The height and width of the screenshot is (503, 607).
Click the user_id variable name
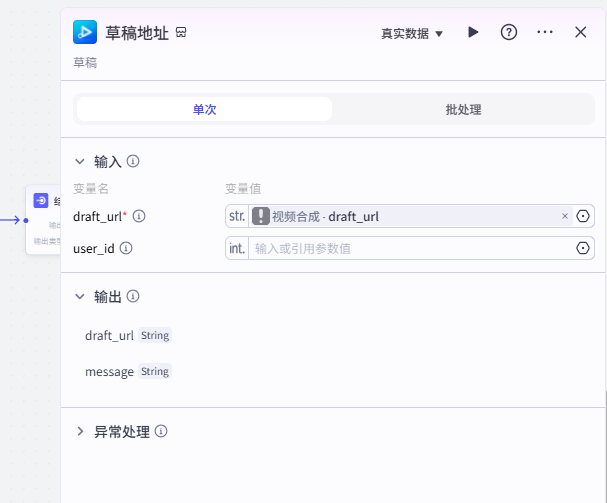pyautogui.click(x=94, y=249)
